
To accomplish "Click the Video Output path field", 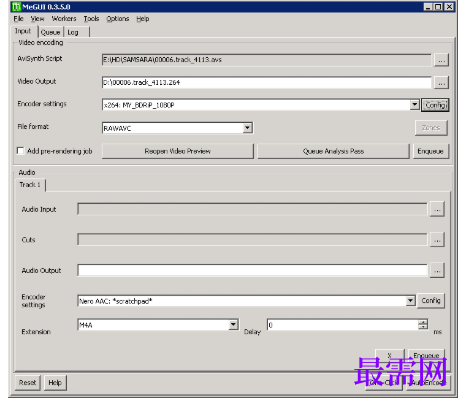I will pos(267,83).
